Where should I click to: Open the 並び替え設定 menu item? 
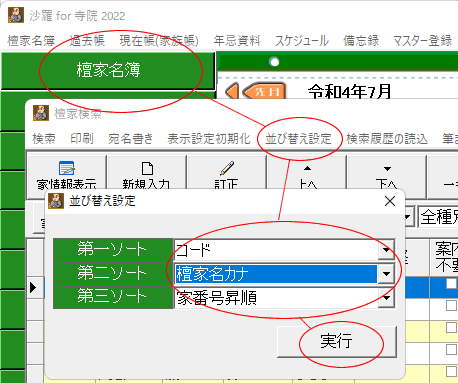point(298,139)
